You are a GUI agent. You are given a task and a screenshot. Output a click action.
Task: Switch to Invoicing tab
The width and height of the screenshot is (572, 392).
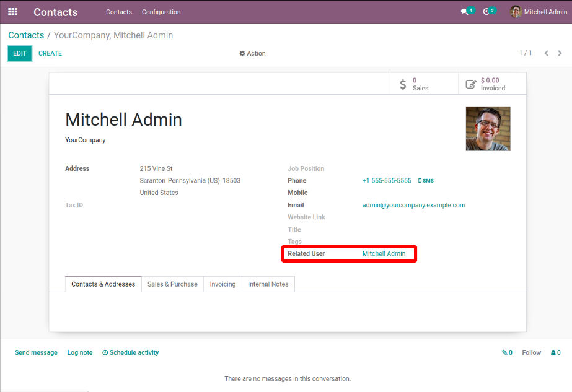[222, 284]
